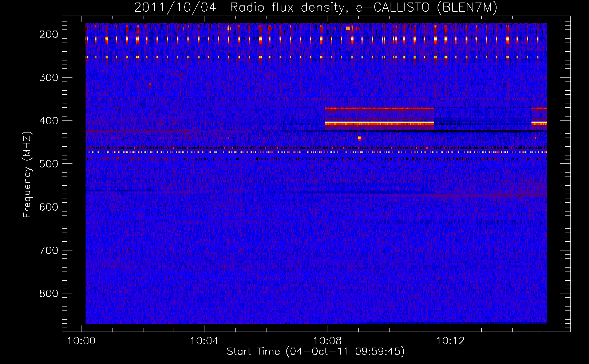Click the 'Start Time' x-axis label
This screenshot has height=364, width=589.
point(316,352)
